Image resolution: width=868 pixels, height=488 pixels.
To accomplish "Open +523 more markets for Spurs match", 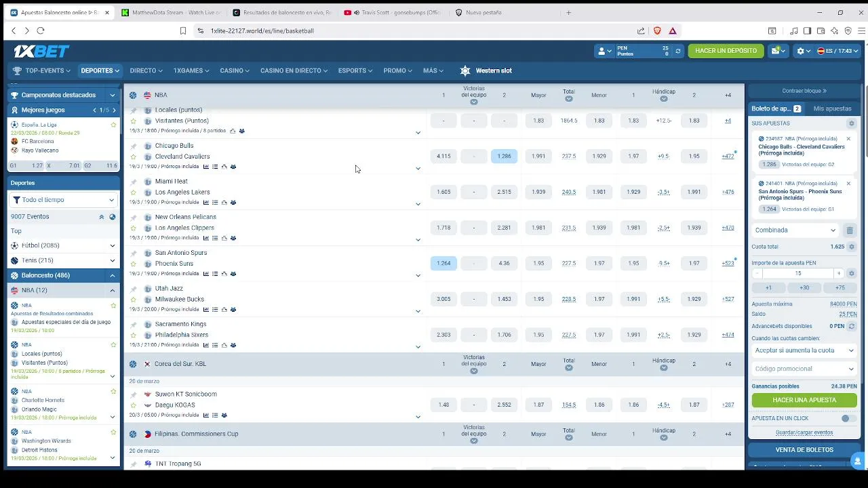I will click(728, 264).
